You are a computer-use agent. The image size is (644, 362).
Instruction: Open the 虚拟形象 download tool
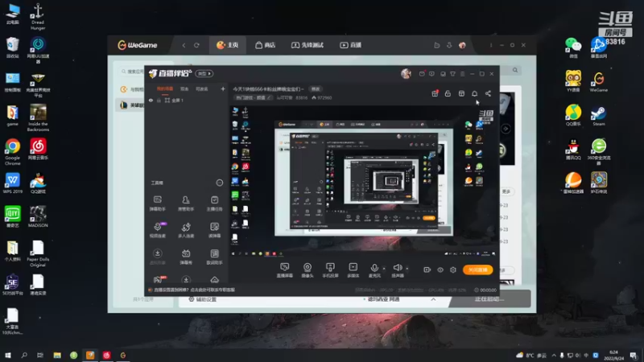click(157, 257)
